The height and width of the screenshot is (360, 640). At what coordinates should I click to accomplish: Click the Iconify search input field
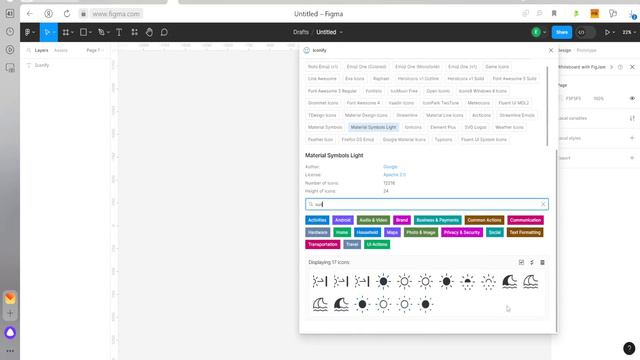click(x=427, y=204)
